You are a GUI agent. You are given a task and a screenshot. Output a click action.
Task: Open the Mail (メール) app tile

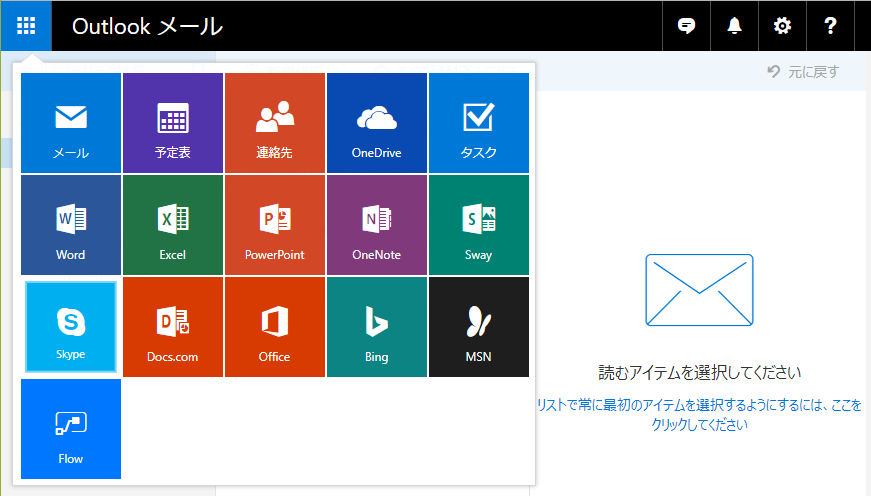(71, 123)
